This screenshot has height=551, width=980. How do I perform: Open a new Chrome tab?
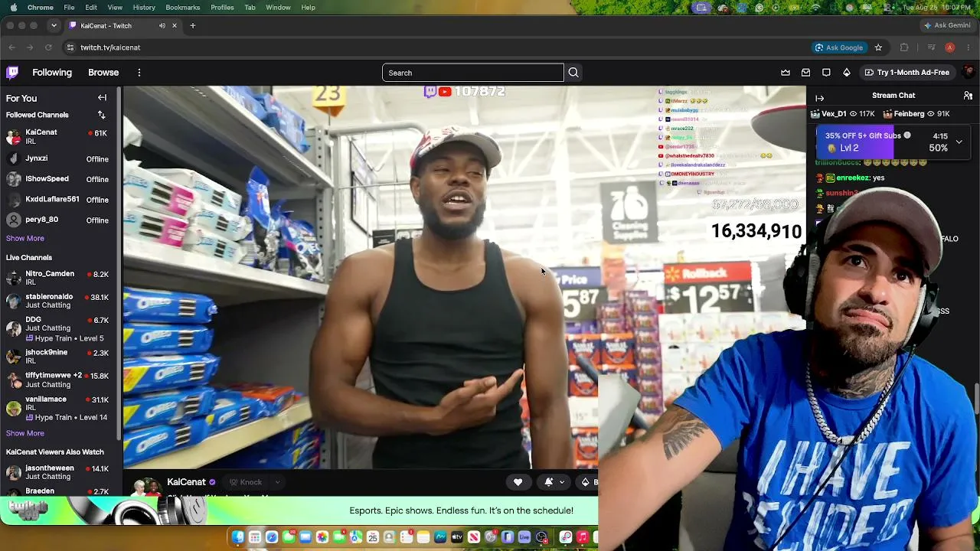click(x=193, y=26)
